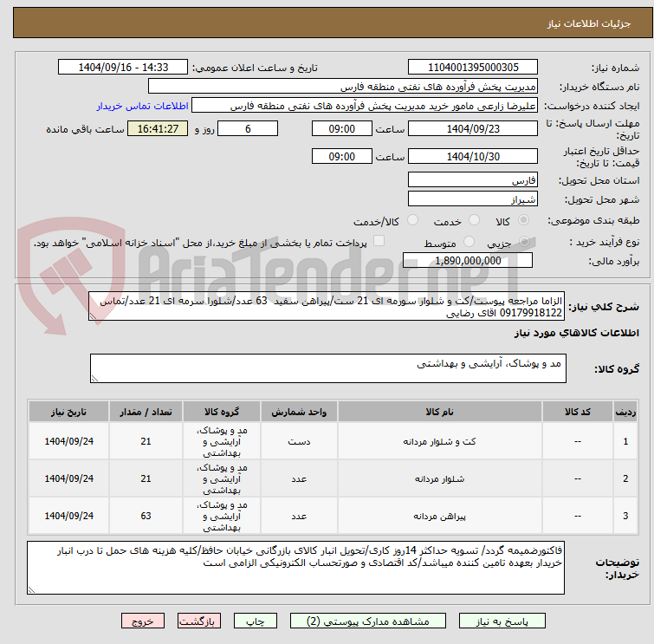Image resolution: width=654 pixels, height=644 pixels.
Task: Click the price validity date 1404/10/30
Action: point(473,156)
